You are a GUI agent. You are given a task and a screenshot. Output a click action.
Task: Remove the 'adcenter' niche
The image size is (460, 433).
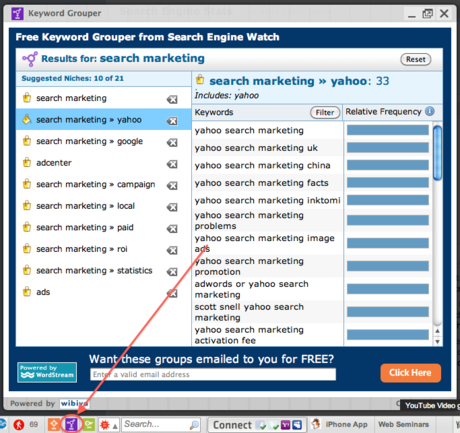pos(172,164)
